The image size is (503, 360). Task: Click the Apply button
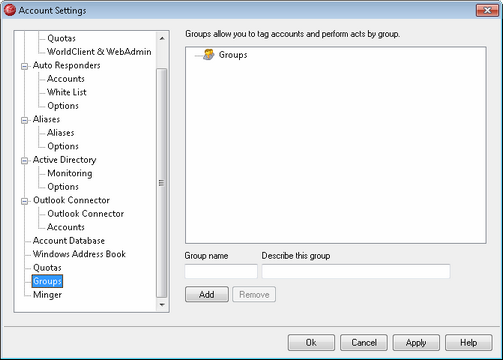click(x=416, y=343)
